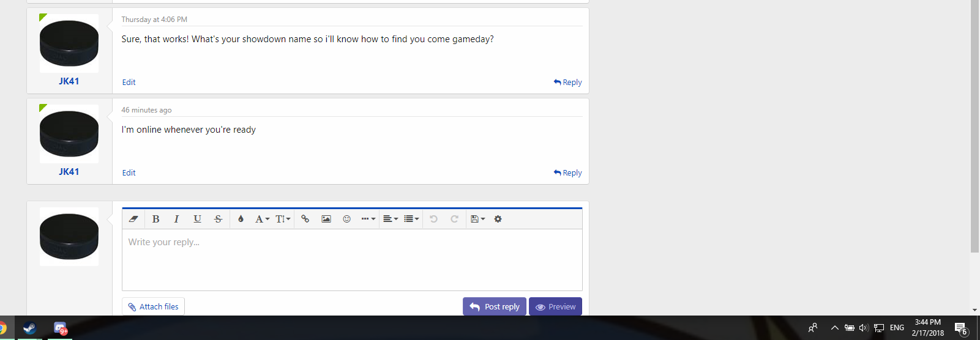Screen dimensions: 980x340
Task: Open Discord from the taskbar
Action: 60,328
